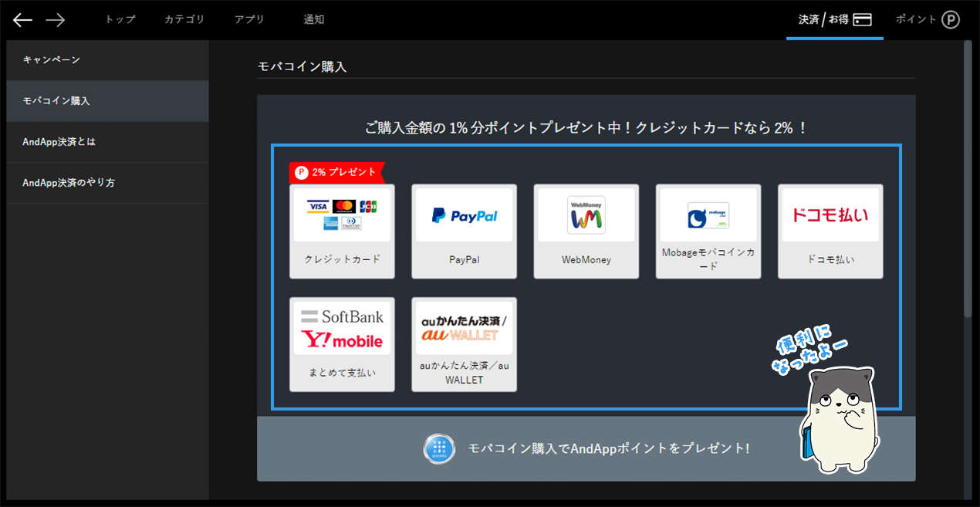Open the トップ tab
The image size is (980, 507).
click(120, 20)
